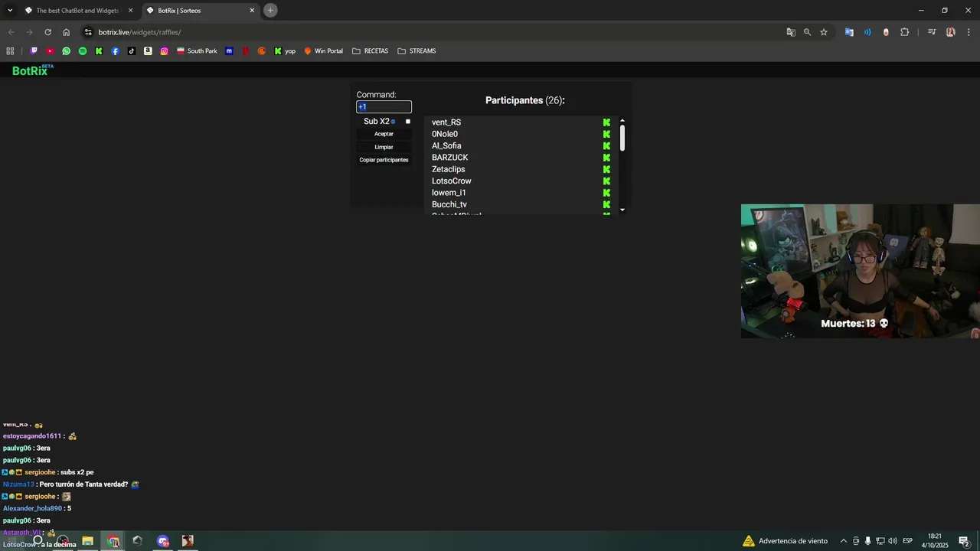Select participant LotsoCrow
Screen dimensions: 980x551
452,181
